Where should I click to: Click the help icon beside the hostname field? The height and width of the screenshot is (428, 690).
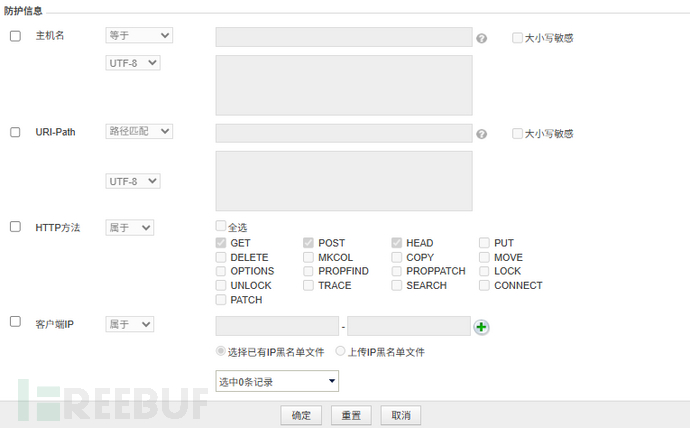(x=481, y=39)
